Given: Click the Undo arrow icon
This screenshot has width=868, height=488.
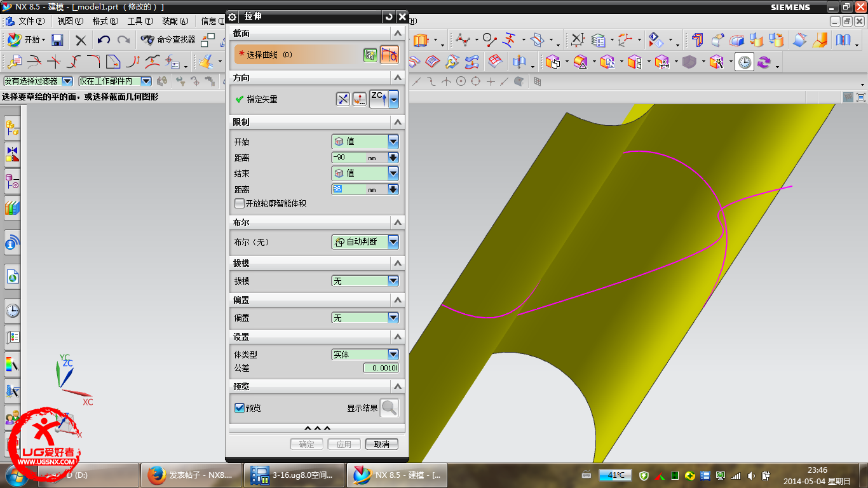Looking at the screenshot, I should [104, 40].
